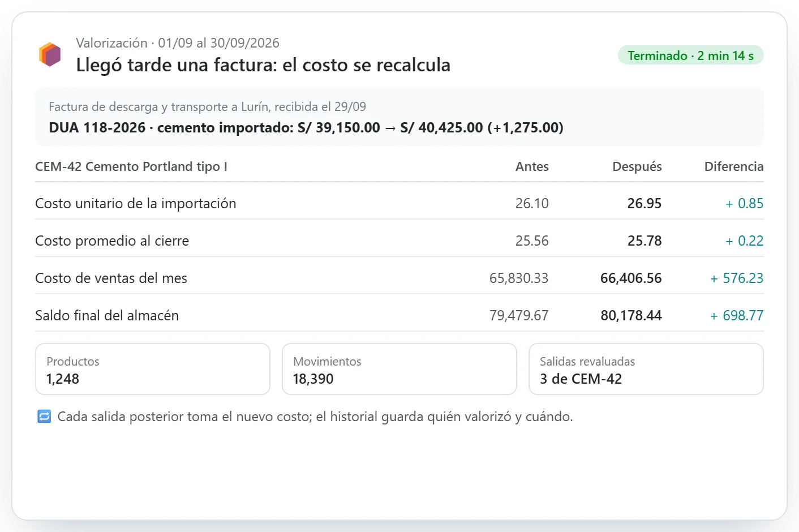Click the before value 79,479.67
The image size is (799, 532).
click(519, 315)
